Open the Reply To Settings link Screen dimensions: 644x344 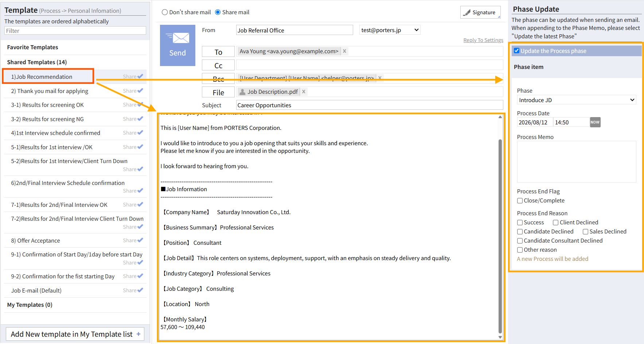pyautogui.click(x=483, y=40)
